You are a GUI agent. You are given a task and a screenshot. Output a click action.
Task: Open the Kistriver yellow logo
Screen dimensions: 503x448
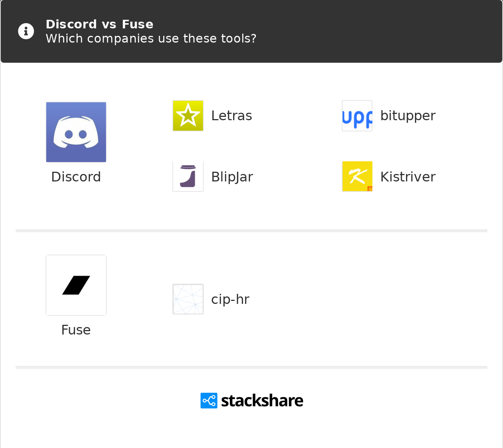click(x=357, y=177)
